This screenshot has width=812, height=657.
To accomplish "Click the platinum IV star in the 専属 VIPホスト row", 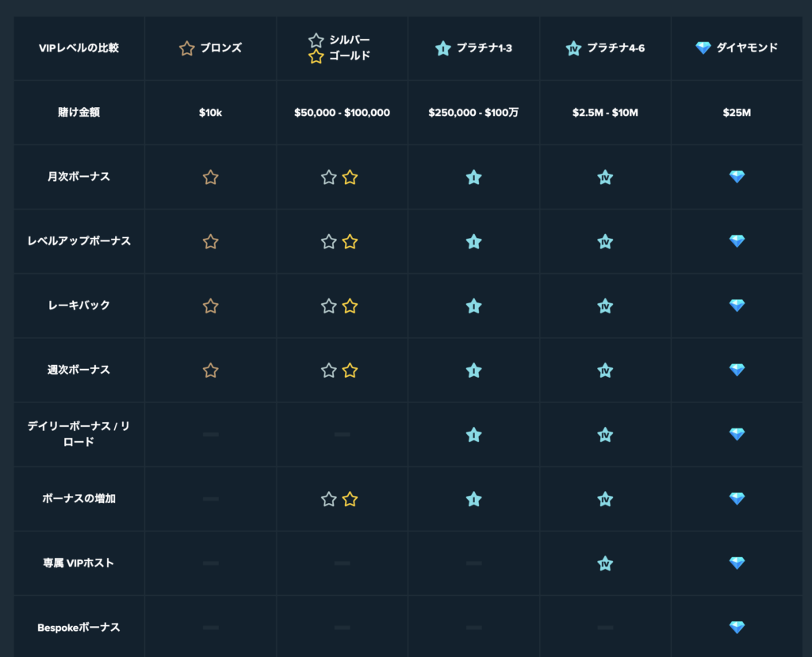I will [x=605, y=563].
